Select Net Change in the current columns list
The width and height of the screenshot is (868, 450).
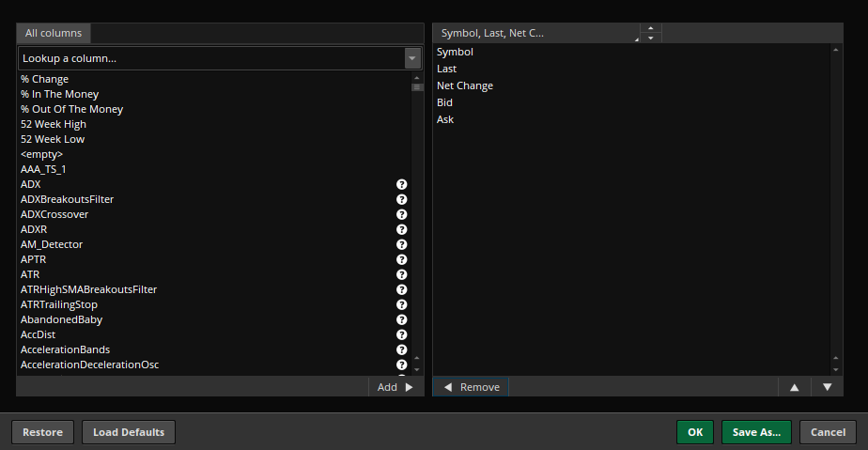click(465, 86)
